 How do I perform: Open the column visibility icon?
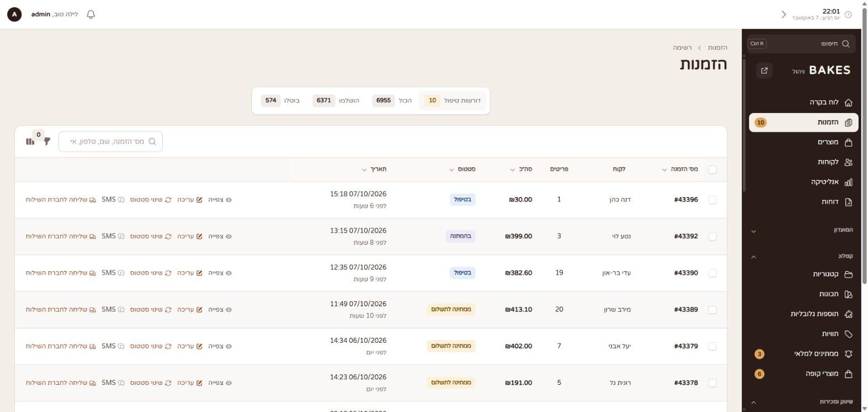(30, 141)
